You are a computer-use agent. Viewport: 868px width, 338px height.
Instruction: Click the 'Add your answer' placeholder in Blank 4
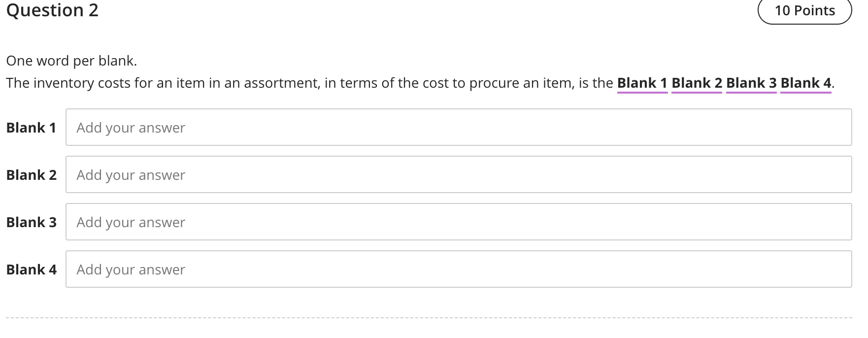(130, 269)
